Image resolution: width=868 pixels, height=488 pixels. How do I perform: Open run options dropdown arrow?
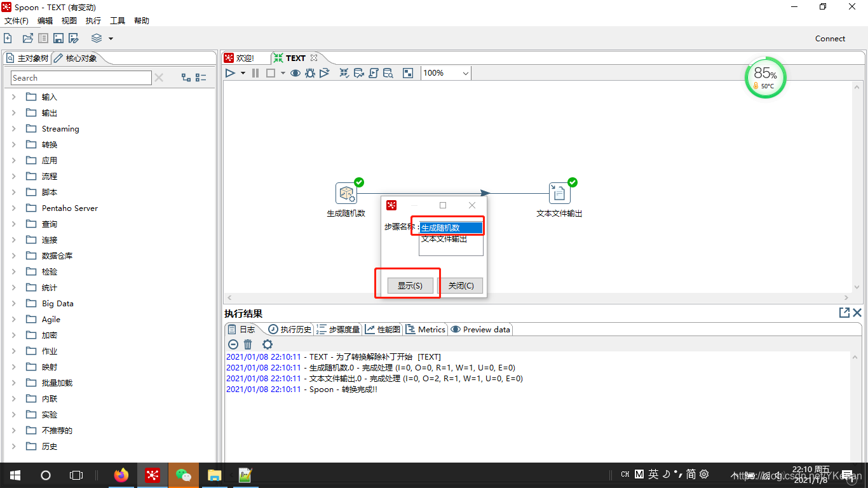pyautogui.click(x=243, y=73)
